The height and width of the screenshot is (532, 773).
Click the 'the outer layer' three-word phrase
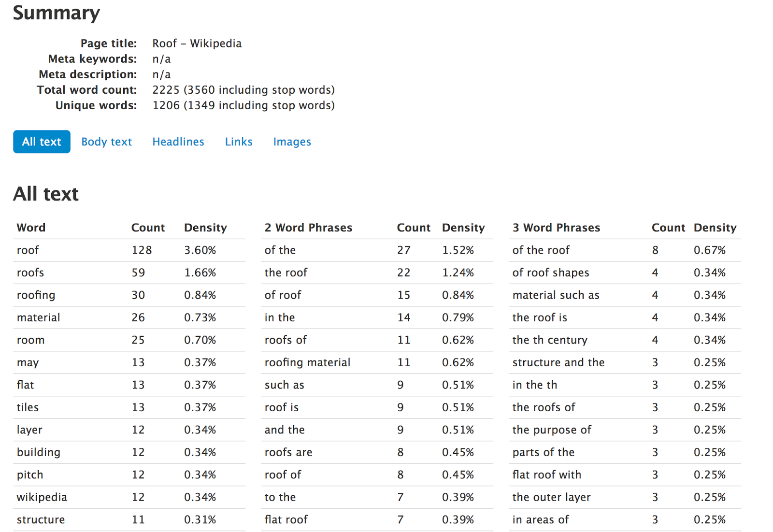(551, 497)
